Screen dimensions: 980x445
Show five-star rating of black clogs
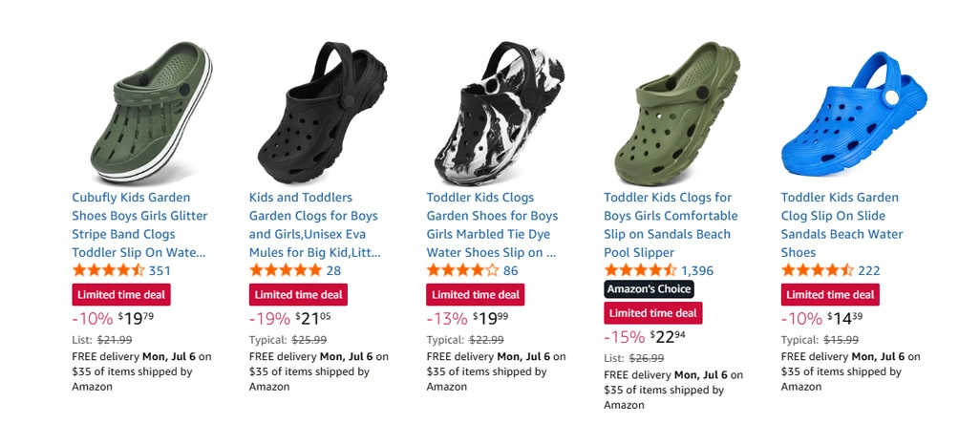coord(286,270)
